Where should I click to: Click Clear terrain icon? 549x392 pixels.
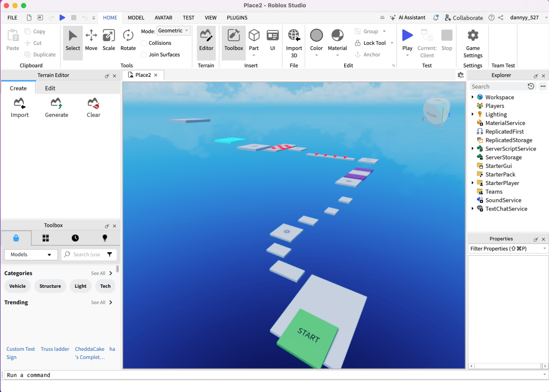[94, 108]
